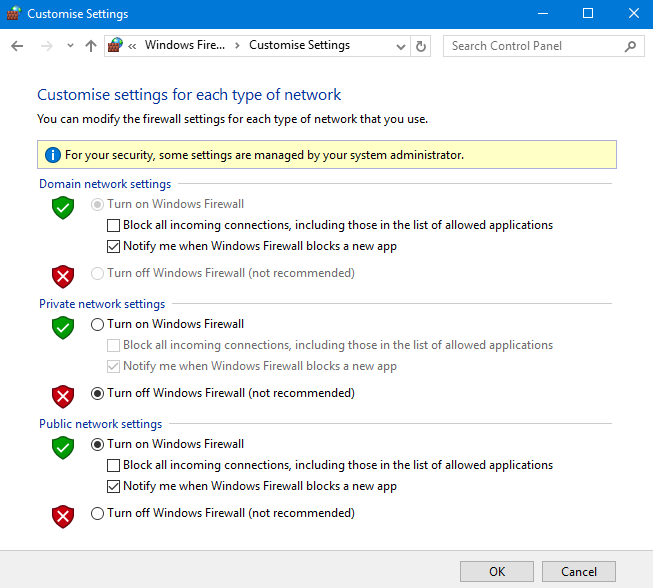
Task: Click Private green shield check icon
Action: (x=63, y=327)
